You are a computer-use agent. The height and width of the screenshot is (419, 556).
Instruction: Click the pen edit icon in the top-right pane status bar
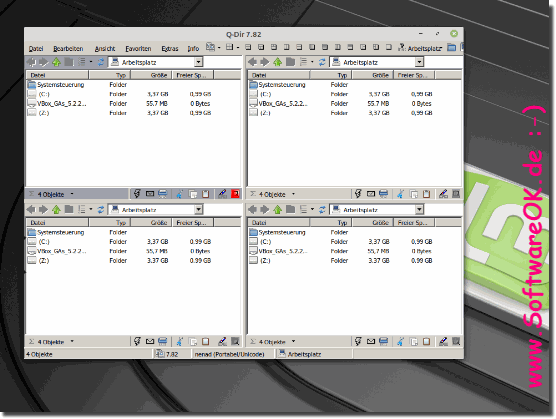pyautogui.click(x=443, y=194)
